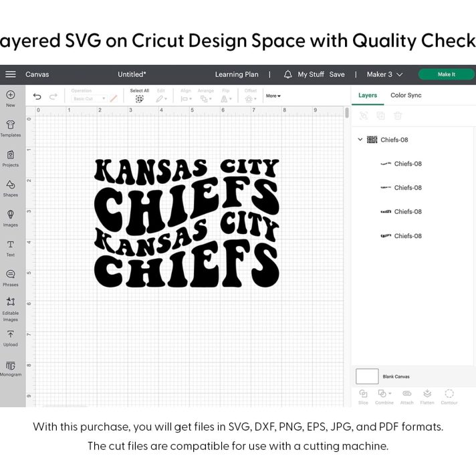Open the Images library
This screenshot has height=476, width=476.
click(x=10, y=218)
